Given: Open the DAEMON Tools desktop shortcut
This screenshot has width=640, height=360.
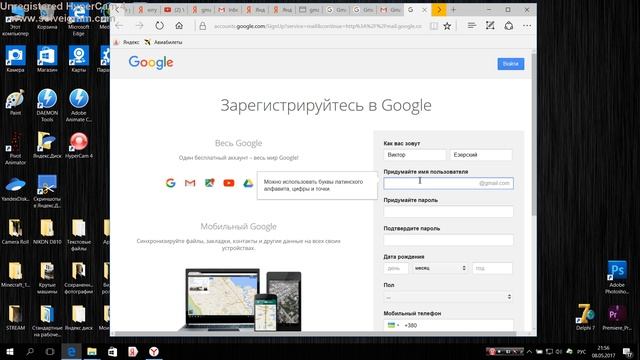Looking at the screenshot, I should (x=47, y=105).
